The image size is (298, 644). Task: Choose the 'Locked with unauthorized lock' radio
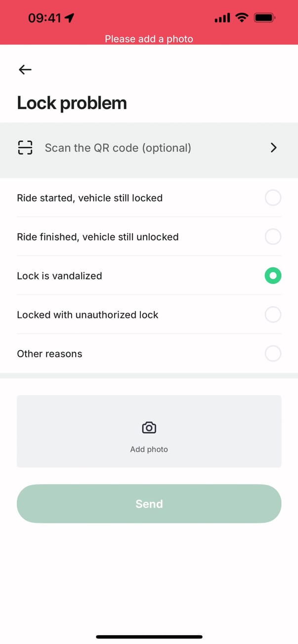click(x=273, y=315)
